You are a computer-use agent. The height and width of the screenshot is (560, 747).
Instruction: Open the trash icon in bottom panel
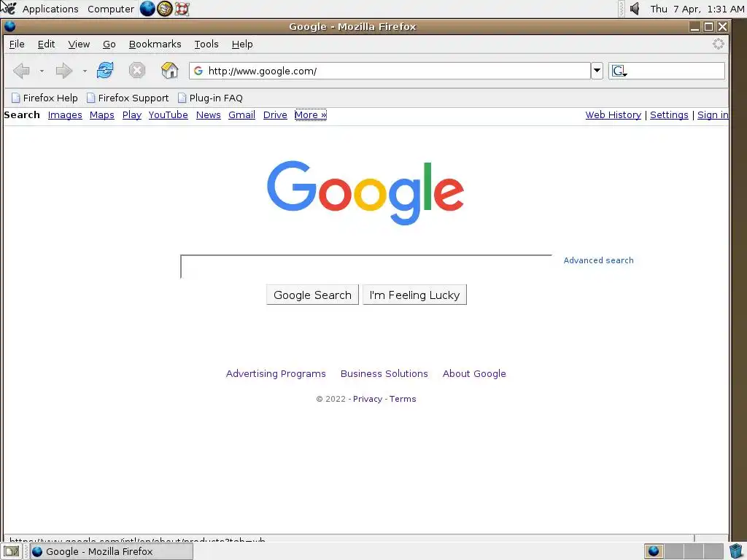(737, 551)
